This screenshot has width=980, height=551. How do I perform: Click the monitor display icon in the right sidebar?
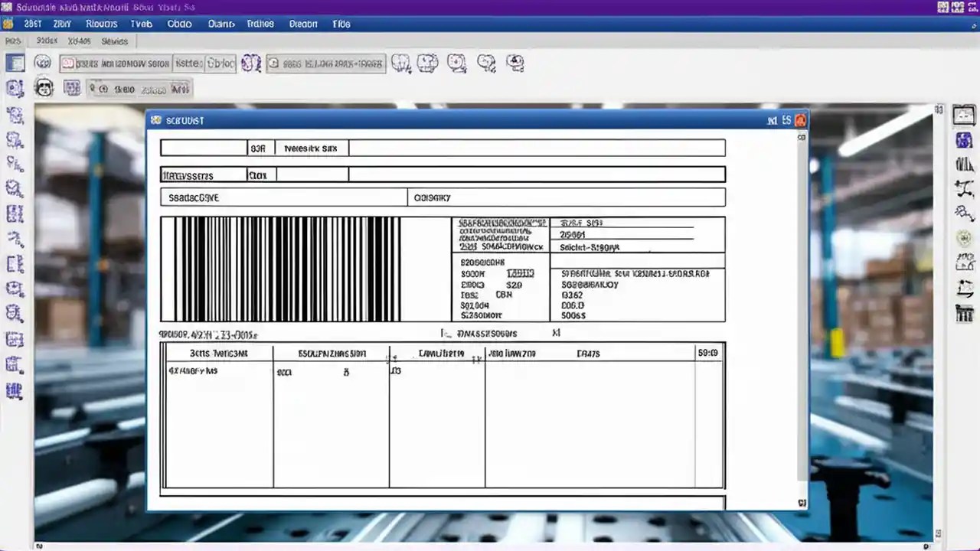(x=963, y=116)
